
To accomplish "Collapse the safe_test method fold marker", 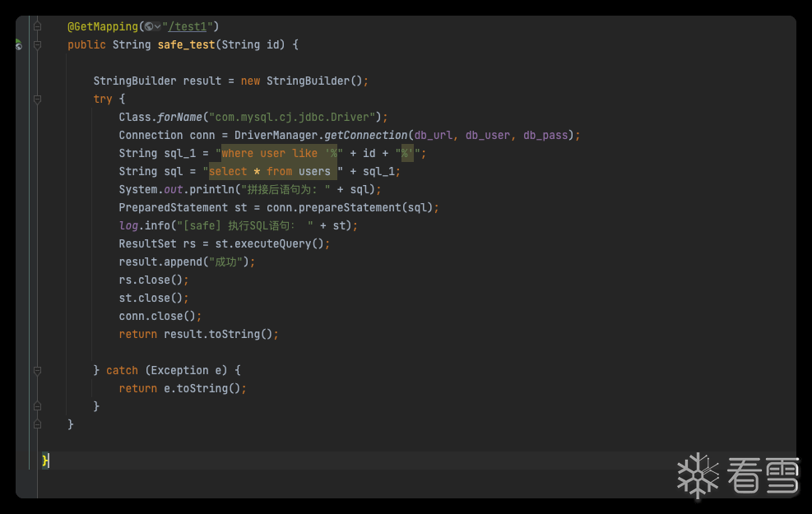I will (x=37, y=45).
